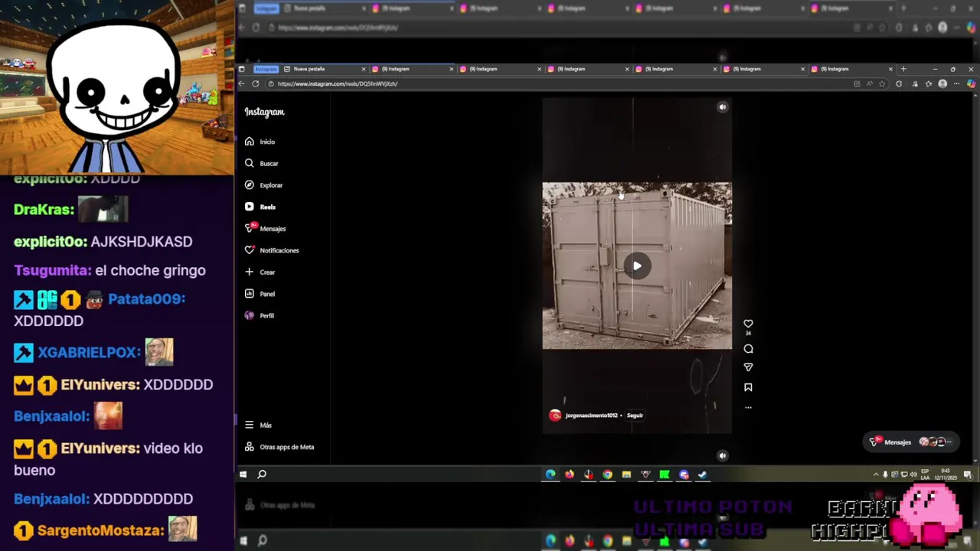
Task: Launch Firefox from the taskbar
Action: tap(570, 474)
